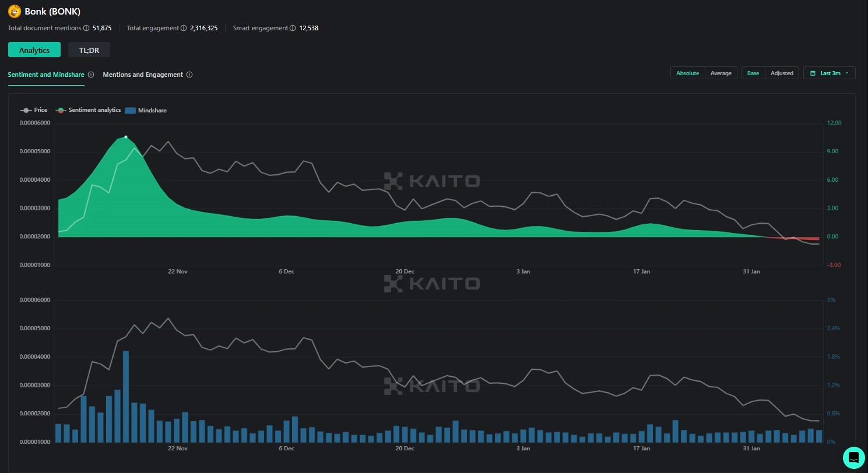
Task: Toggle the Sentiment analytics legend series
Action: [88, 110]
